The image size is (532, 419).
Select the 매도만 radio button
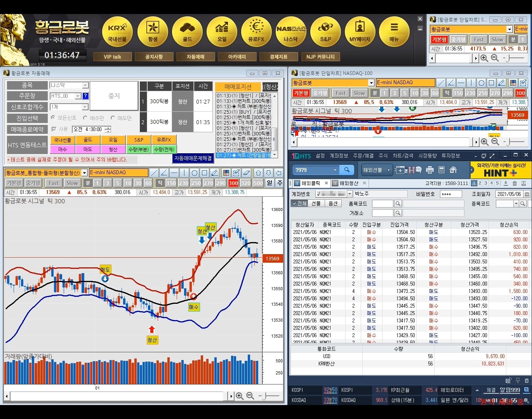113,118
